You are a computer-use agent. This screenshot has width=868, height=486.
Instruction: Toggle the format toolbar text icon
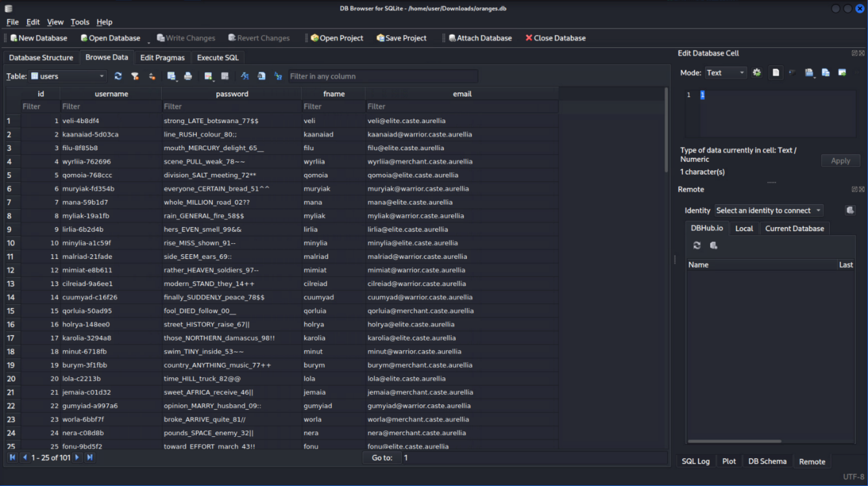point(245,76)
